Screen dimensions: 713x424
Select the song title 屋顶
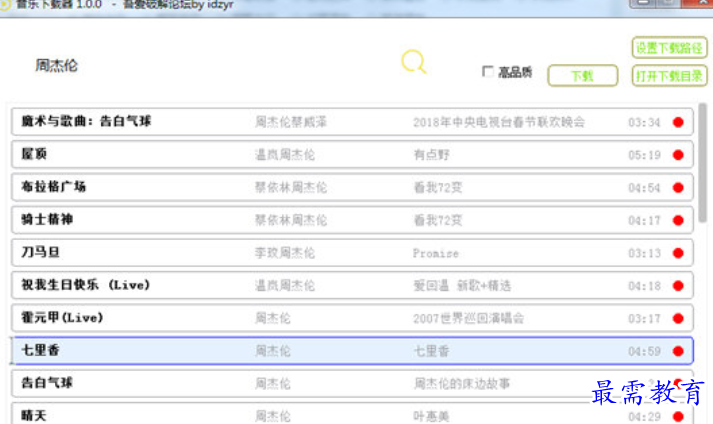[x=34, y=154]
